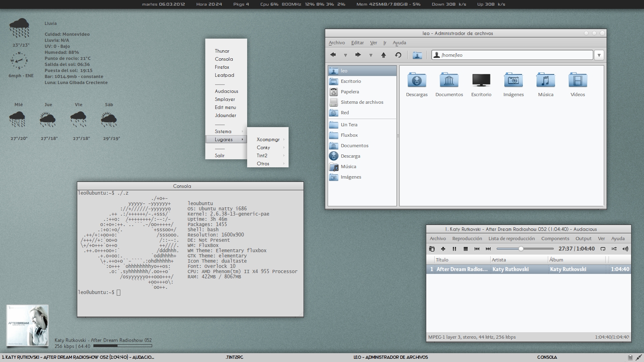Screen dimensions: 644x362
Task: Open Audacious Lista de reproducción menu
Action: [512, 239]
